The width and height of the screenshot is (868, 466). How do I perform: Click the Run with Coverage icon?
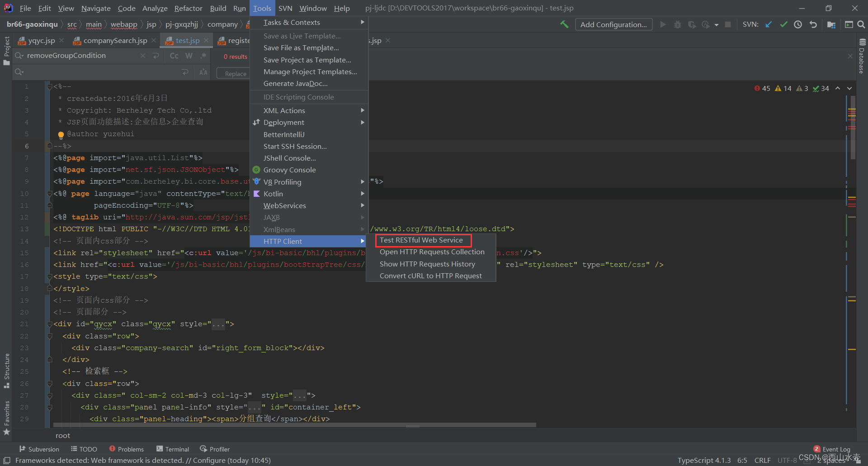[x=692, y=24]
